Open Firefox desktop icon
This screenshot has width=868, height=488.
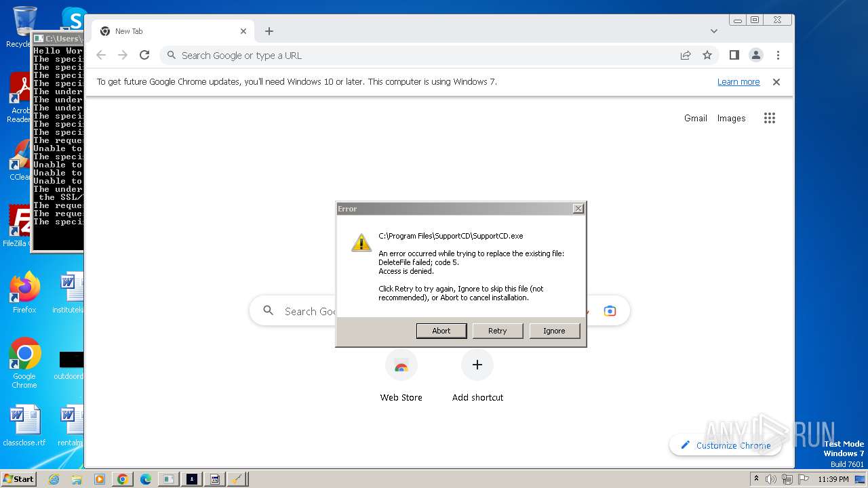pyautogui.click(x=24, y=292)
